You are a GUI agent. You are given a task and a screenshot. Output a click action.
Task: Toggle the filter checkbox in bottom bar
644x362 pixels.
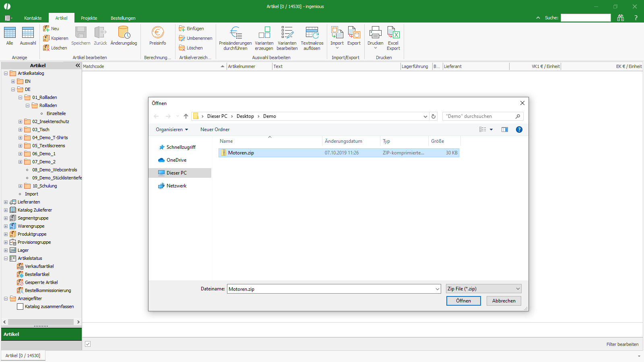(x=88, y=344)
